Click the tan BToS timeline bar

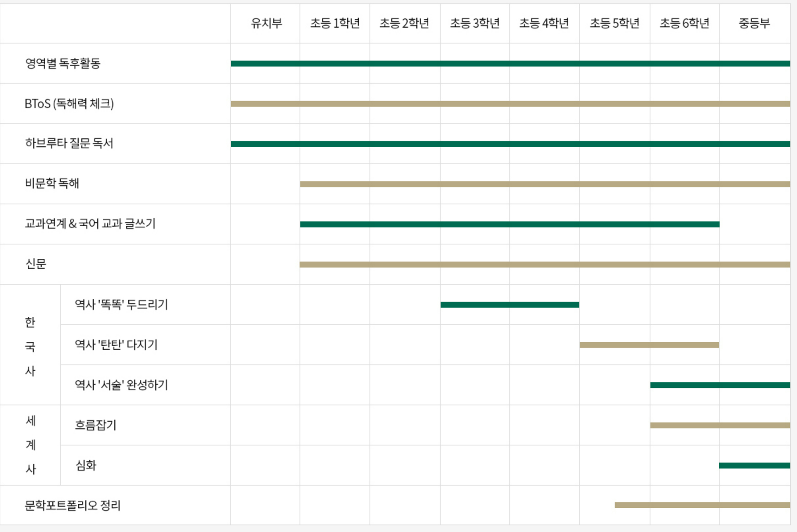[x=510, y=104]
